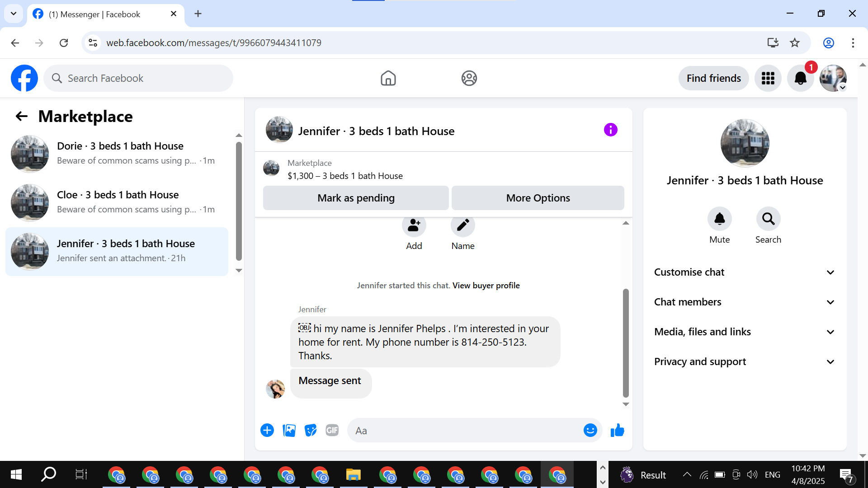Open the notifications bell
The width and height of the screenshot is (868, 488).
(800, 78)
